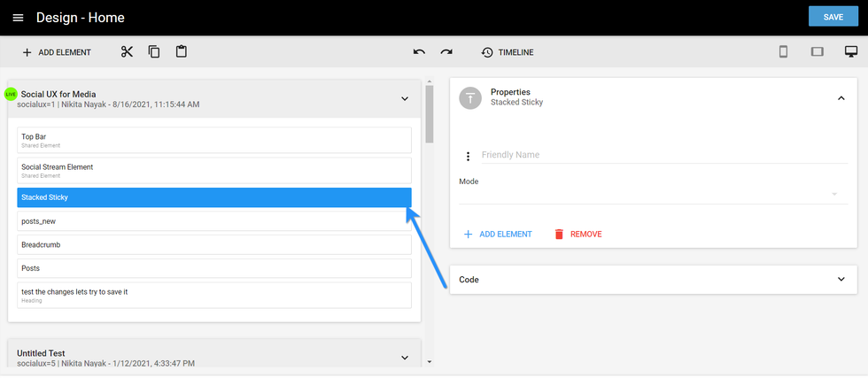
Task: Click the clipboard paste icon
Action: [182, 52]
